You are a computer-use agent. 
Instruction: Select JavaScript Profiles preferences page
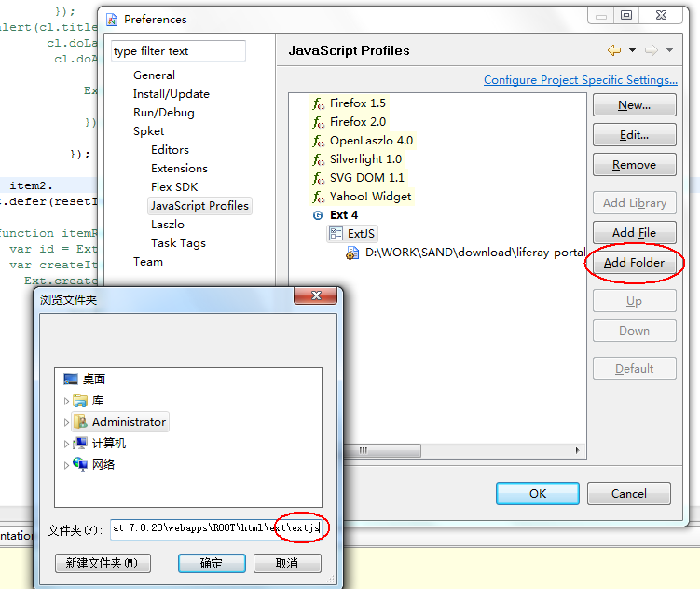click(x=199, y=206)
